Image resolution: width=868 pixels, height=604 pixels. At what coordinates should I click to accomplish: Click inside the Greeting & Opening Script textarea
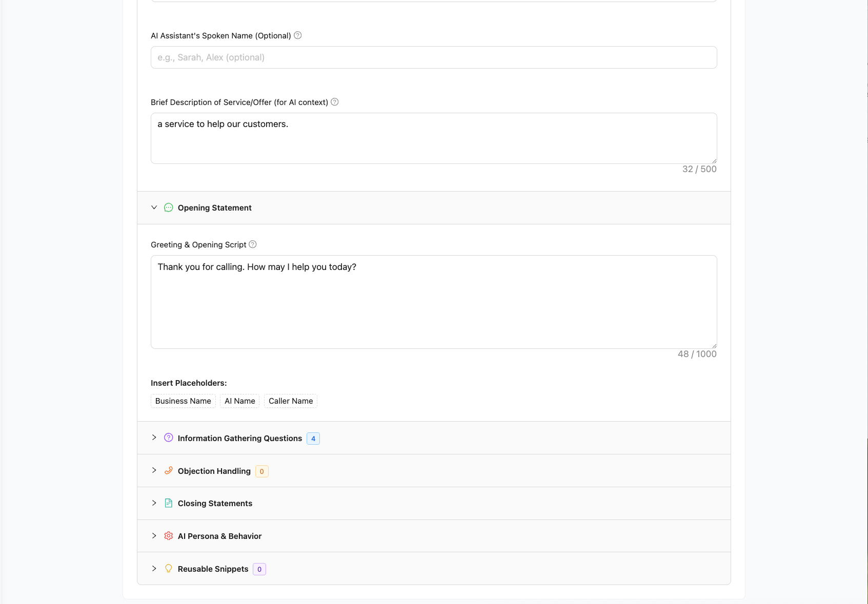point(433,302)
